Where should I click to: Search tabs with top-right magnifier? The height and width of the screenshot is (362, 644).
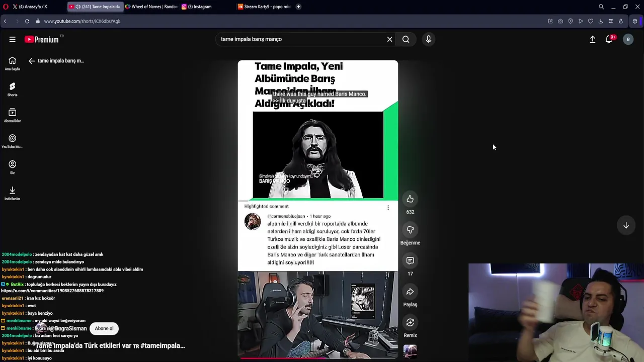(x=601, y=7)
